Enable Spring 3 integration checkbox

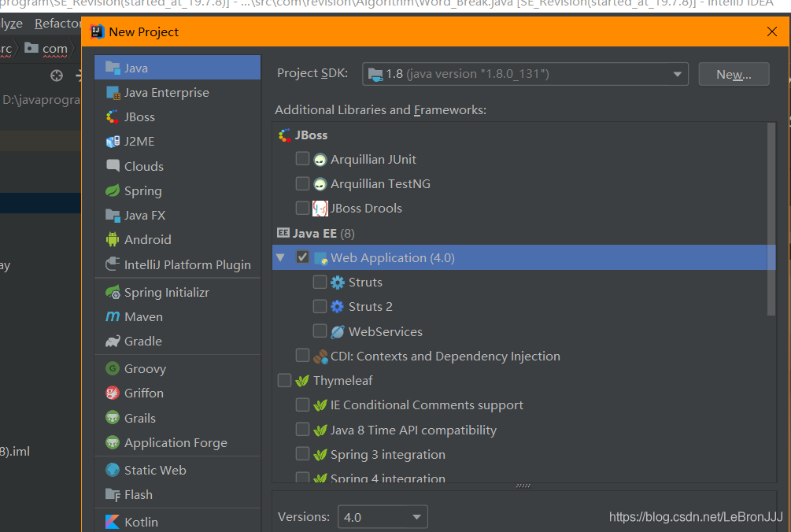pyautogui.click(x=302, y=454)
